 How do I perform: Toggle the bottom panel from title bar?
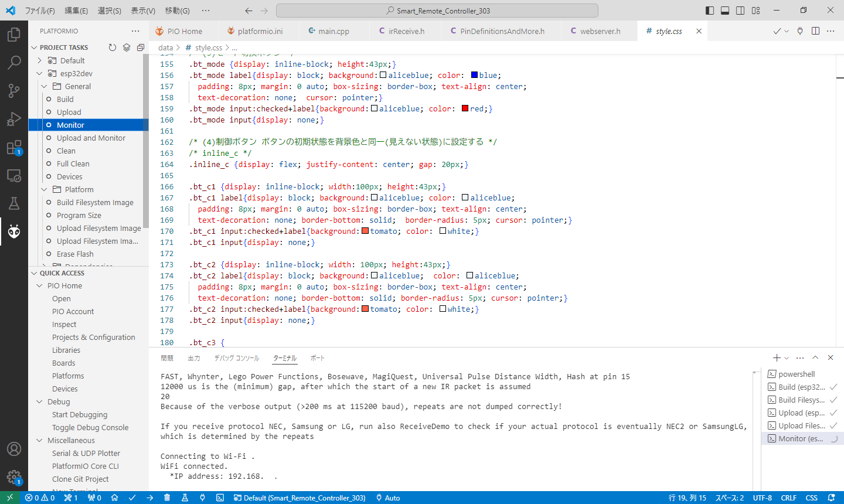tap(725, 11)
